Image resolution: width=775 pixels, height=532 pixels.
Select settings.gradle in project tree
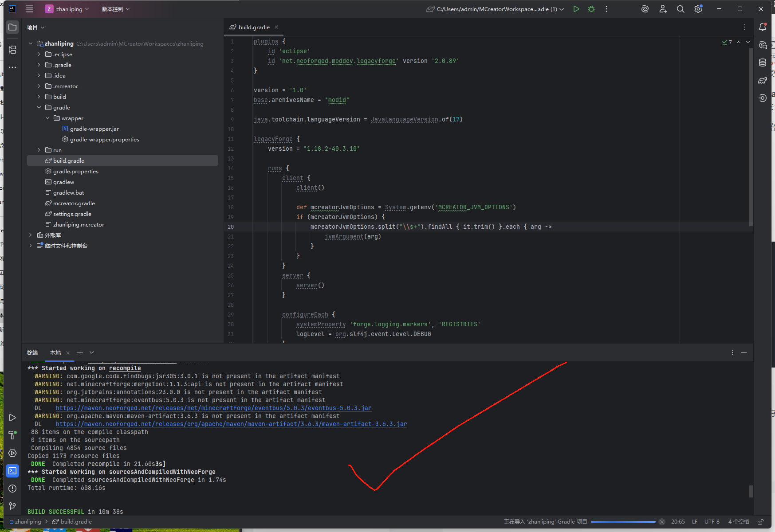[x=72, y=214]
